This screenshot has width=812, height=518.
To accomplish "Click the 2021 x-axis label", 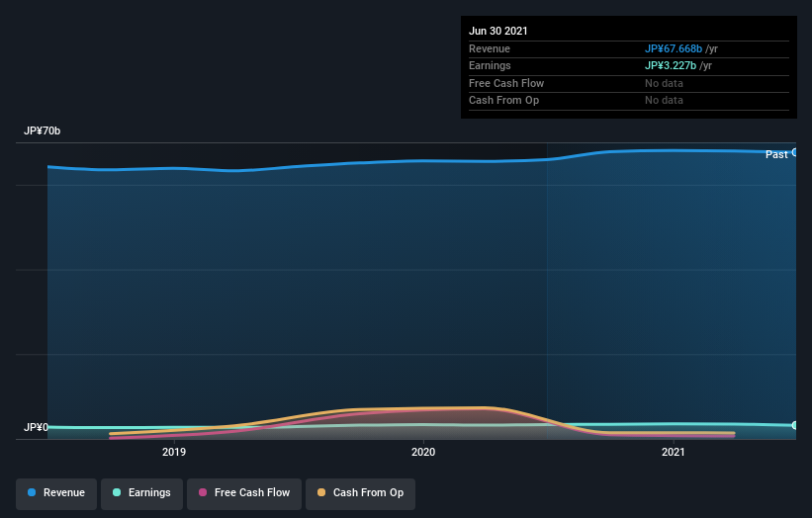I will [x=674, y=452].
